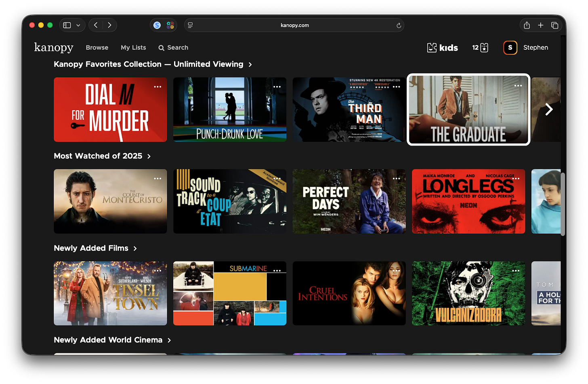
Task: Open Perfect Days thumbnail
Action: (349, 201)
